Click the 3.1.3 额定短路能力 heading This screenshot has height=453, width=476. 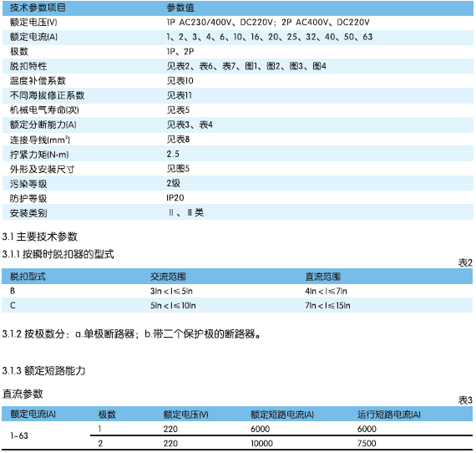tap(43, 370)
